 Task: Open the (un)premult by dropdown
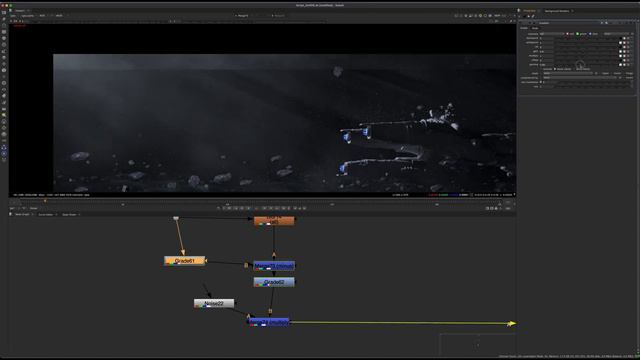coord(580,78)
